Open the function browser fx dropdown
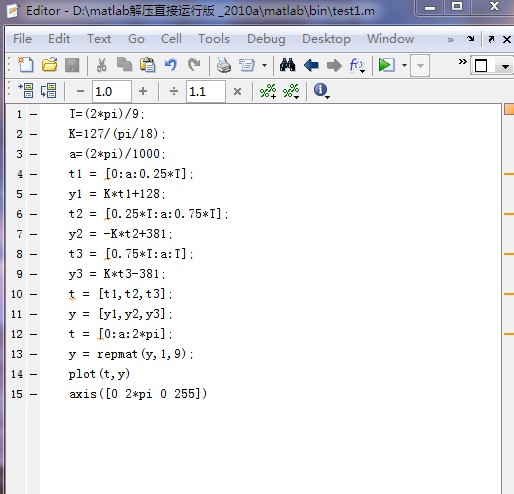The width and height of the screenshot is (514, 494). [x=357, y=65]
